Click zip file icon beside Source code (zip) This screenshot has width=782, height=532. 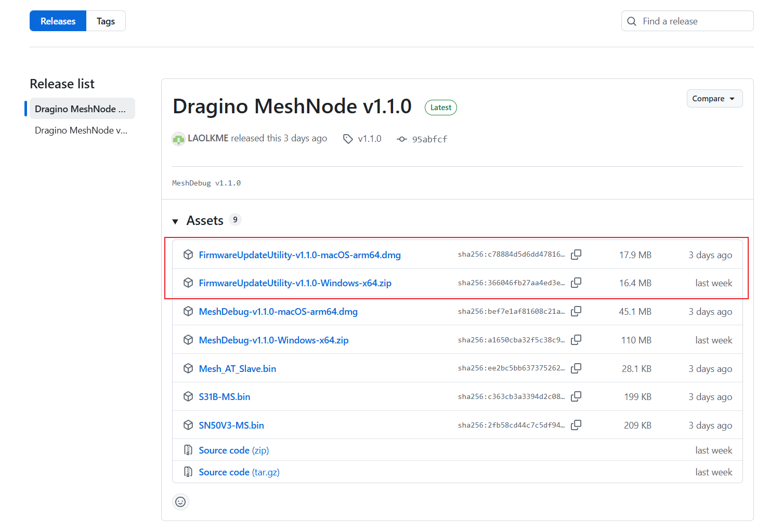point(188,450)
